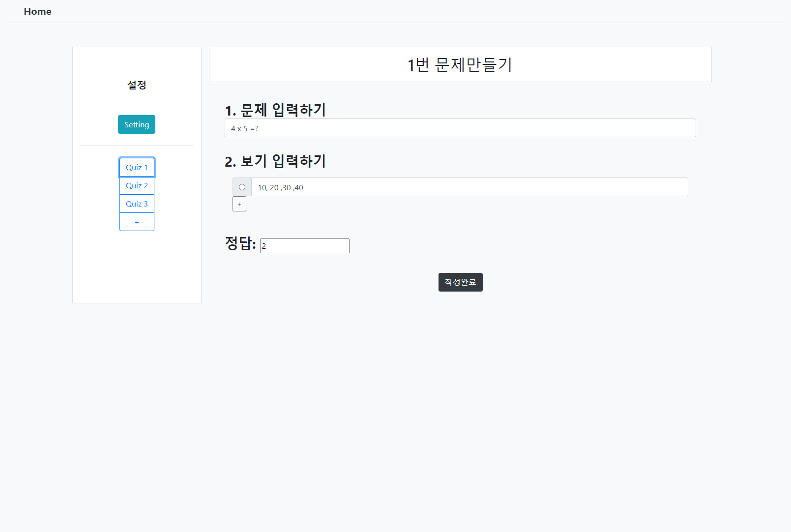
Task: Switch to Quiz 3 in the list
Action: click(137, 204)
